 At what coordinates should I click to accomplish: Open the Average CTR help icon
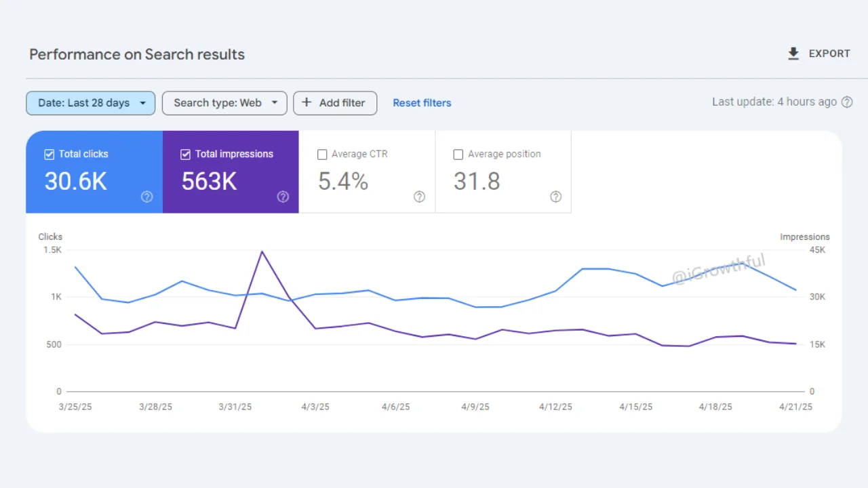[419, 197]
